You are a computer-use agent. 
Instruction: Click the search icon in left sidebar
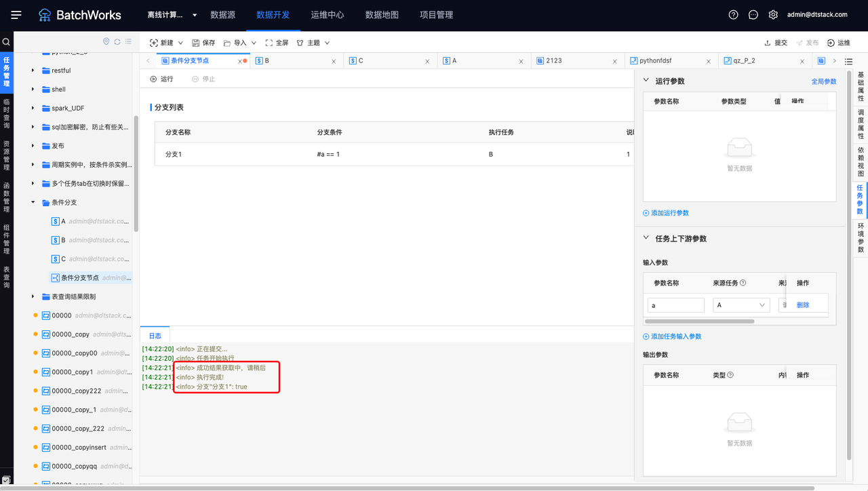click(x=6, y=42)
